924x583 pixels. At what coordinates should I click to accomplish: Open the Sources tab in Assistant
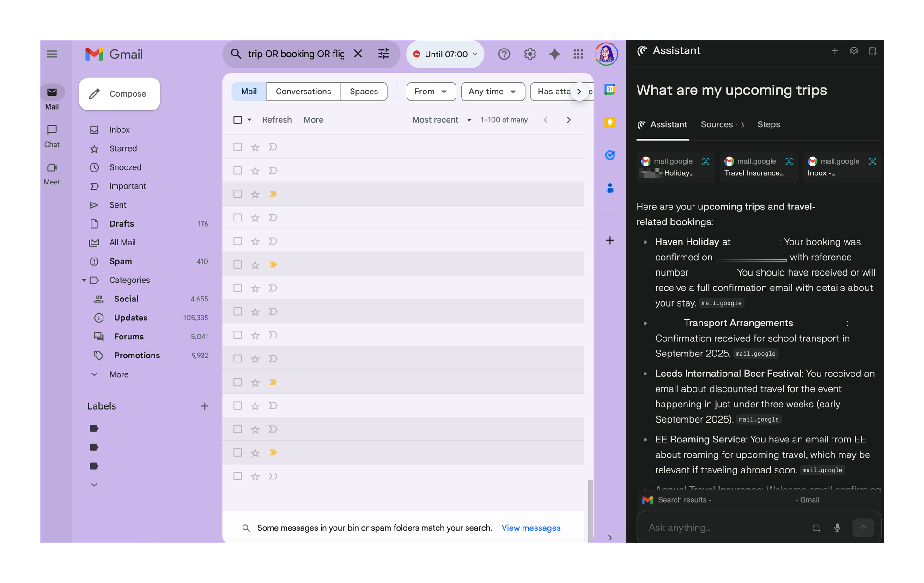pos(722,124)
